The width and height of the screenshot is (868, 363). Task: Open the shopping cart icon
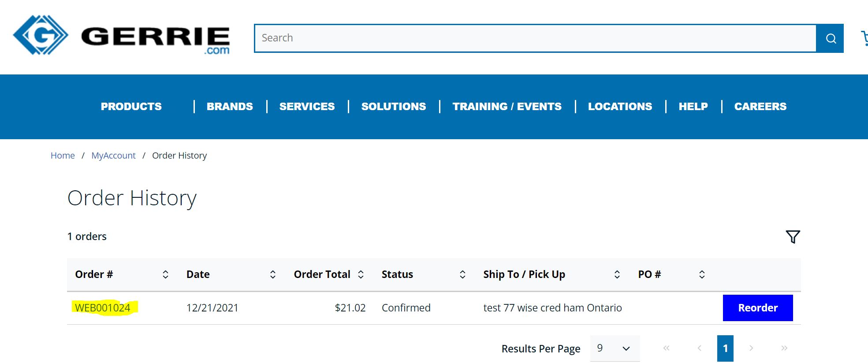(864, 38)
